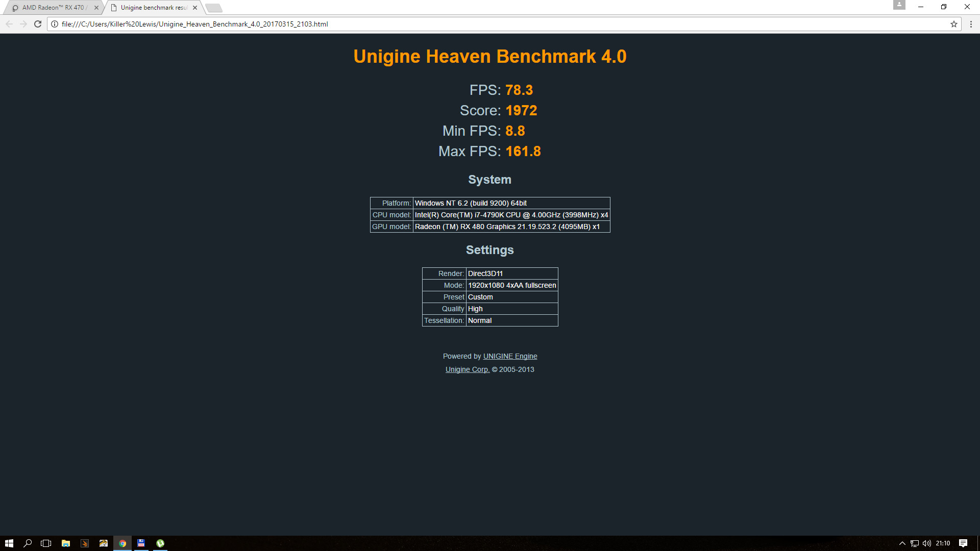Click the System section heading
980x551 pixels.
490,180
